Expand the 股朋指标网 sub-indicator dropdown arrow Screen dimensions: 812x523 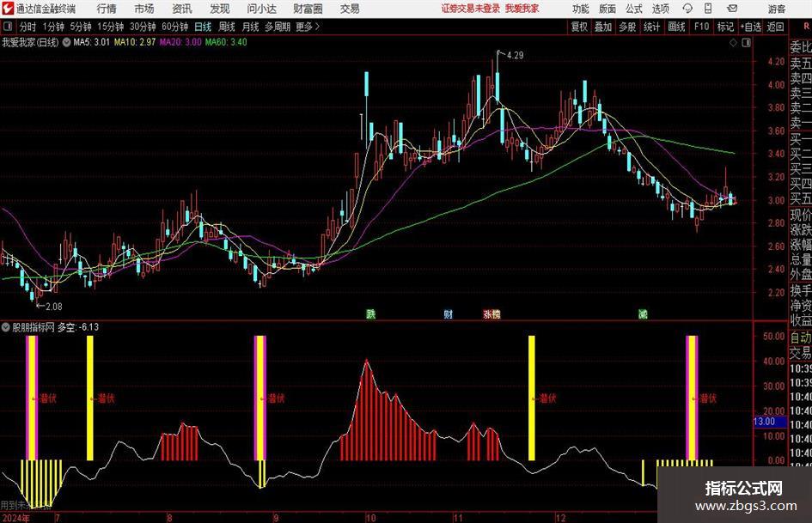pos(6,327)
